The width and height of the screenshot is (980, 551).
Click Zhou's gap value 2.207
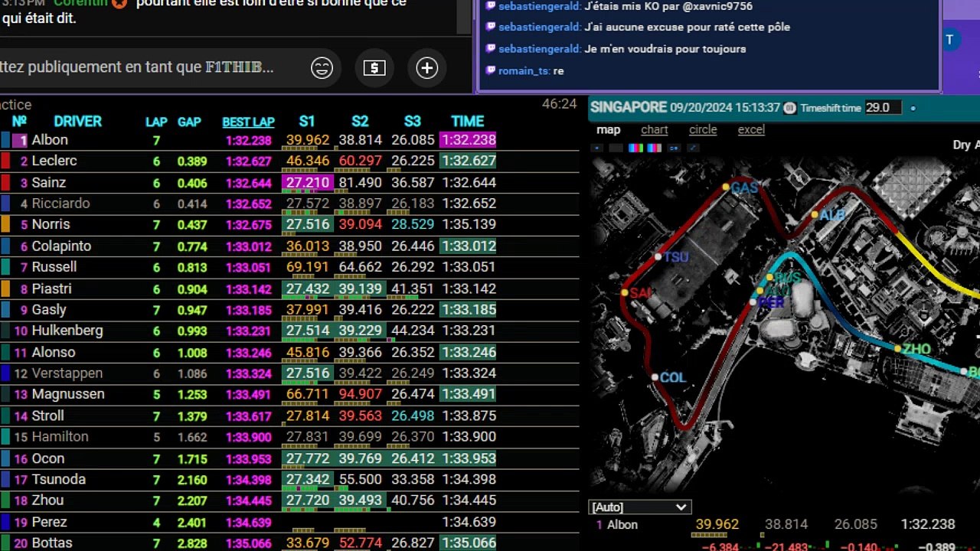coord(192,500)
